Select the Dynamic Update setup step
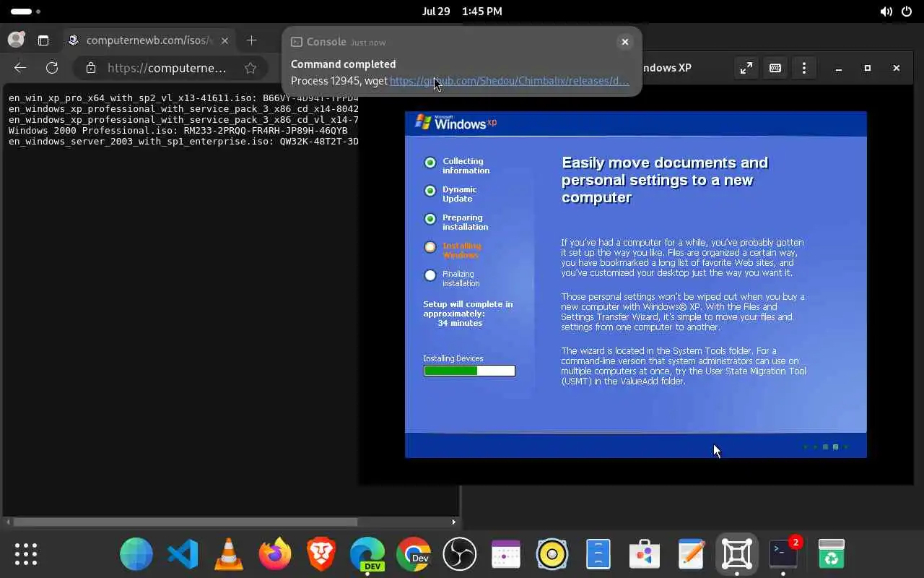Screen dimensions: 924x578 451,194
